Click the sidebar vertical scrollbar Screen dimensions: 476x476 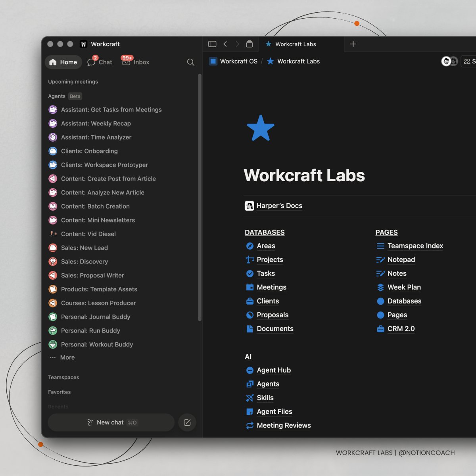(x=200, y=197)
